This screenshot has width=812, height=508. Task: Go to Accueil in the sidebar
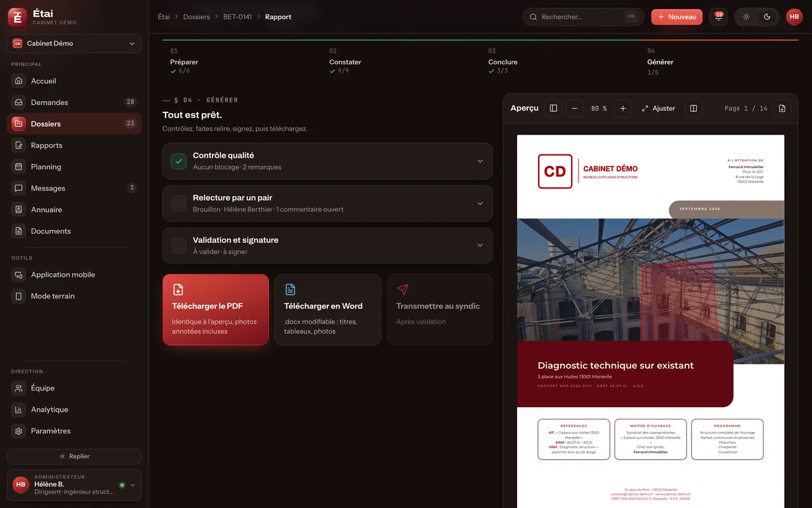pyautogui.click(x=74, y=81)
